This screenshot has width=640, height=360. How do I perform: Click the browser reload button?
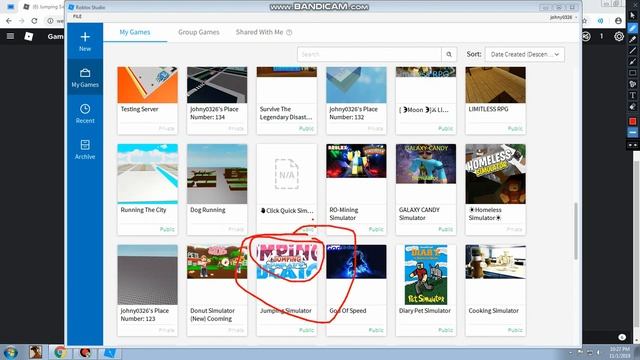pos(34,20)
